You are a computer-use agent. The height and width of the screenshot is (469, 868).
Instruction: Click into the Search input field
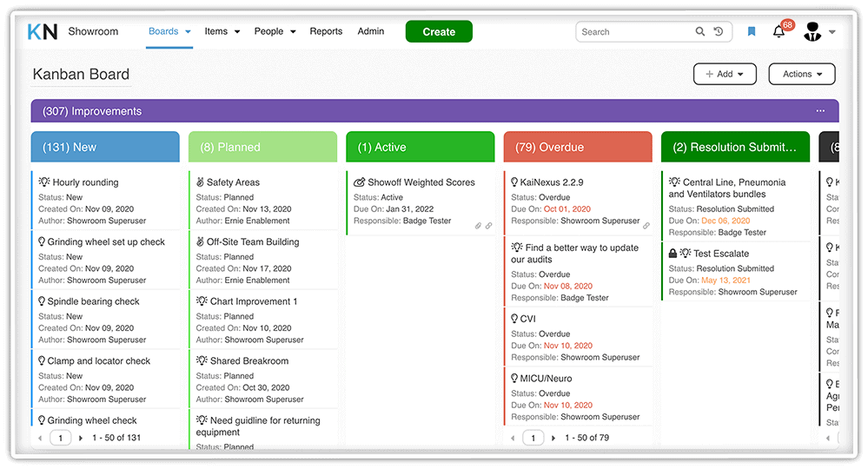coord(634,32)
